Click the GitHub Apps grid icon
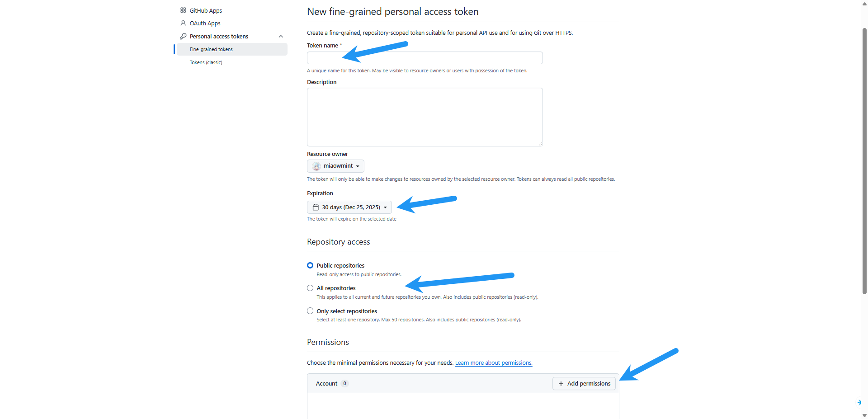 (x=183, y=10)
